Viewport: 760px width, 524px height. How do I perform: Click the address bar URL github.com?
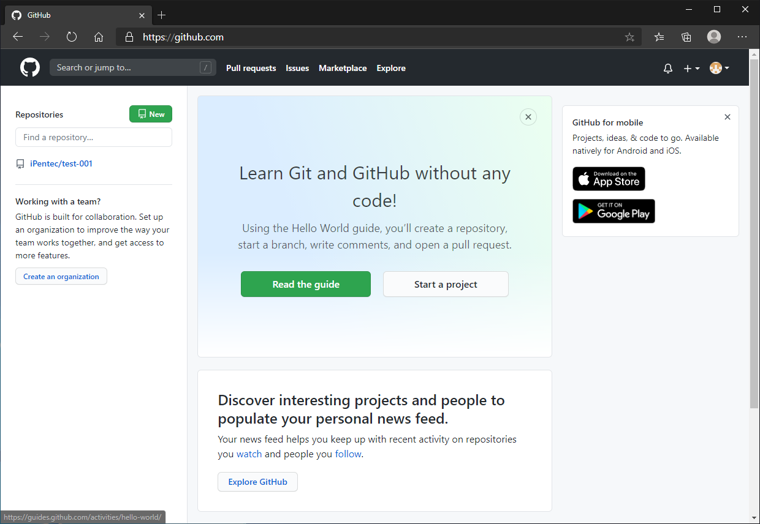pyautogui.click(x=183, y=37)
